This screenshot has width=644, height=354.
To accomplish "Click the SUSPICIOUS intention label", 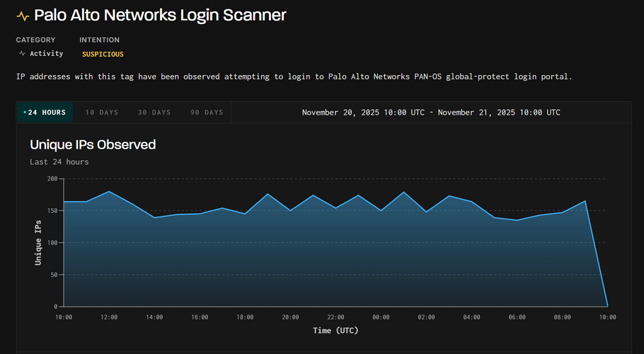I will point(103,54).
